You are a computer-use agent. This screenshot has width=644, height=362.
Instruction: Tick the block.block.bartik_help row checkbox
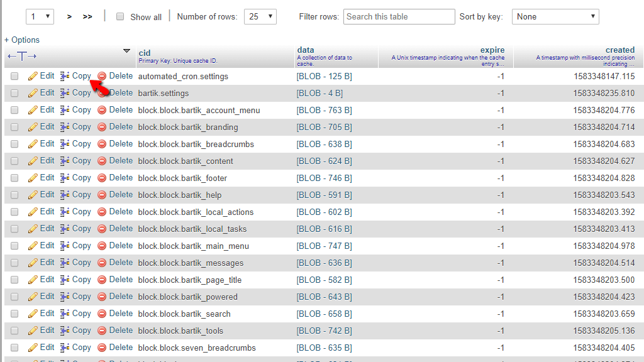tap(14, 195)
